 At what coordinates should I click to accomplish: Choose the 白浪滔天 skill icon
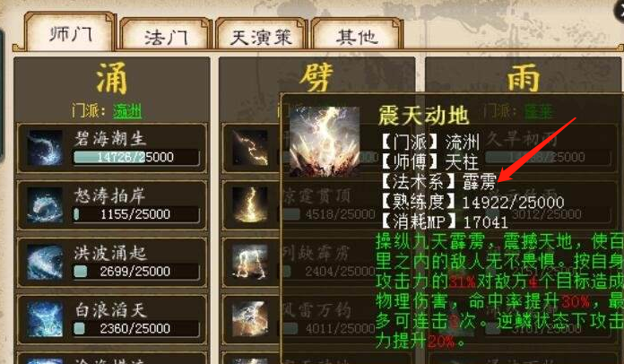[x=45, y=319]
